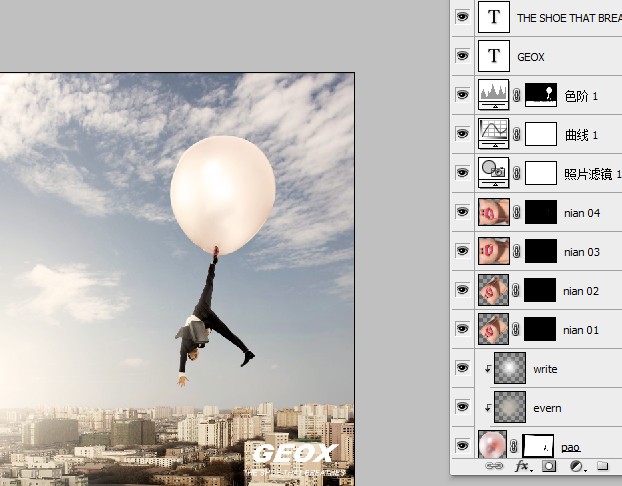This screenshot has width=622, height=486.
Task: Click the clipping arrow on write layer
Action: (x=488, y=369)
